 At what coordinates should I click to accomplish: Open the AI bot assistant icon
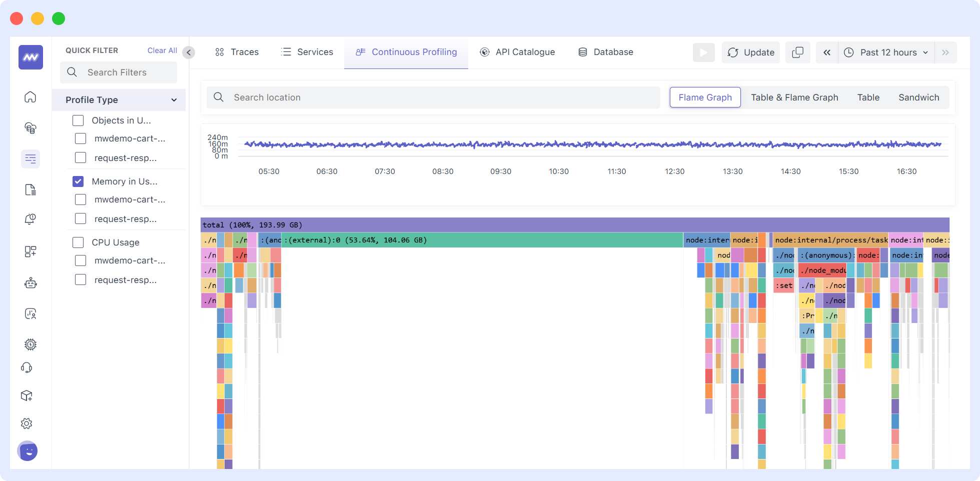[x=30, y=282]
